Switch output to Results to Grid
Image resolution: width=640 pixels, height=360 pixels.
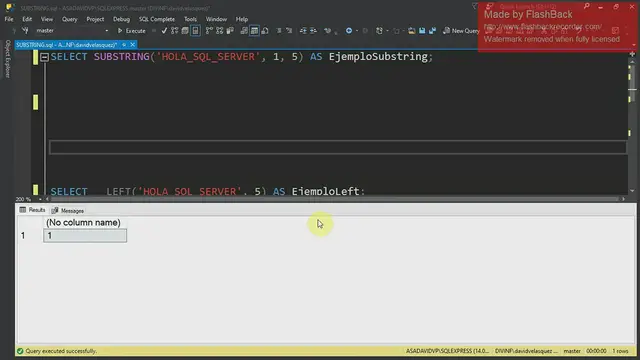(254, 31)
